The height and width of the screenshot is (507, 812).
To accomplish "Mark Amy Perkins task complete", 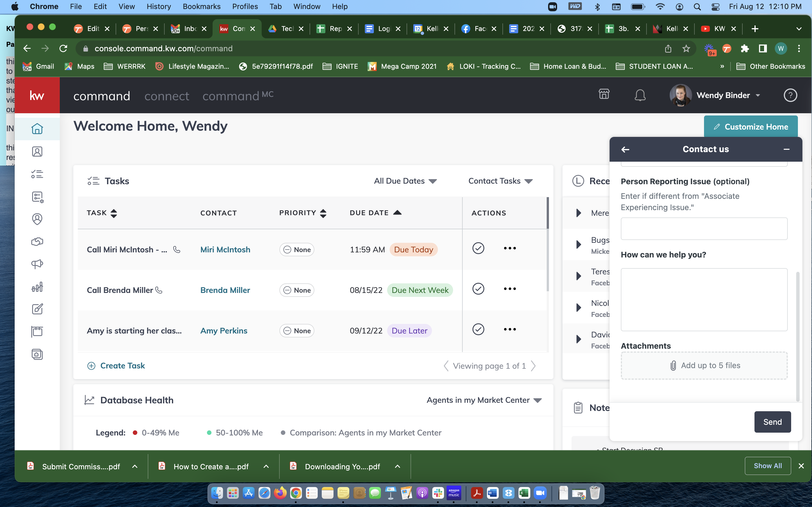I will point(478,329).
